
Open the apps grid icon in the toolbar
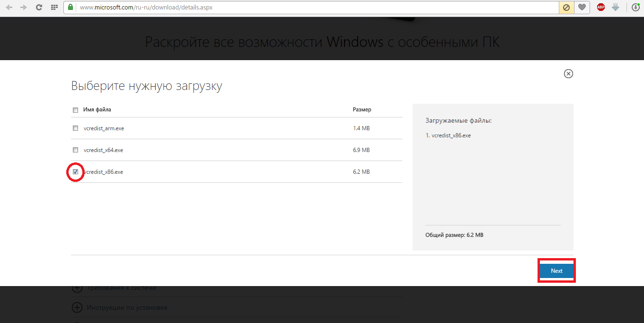click(x=54, y=8)
